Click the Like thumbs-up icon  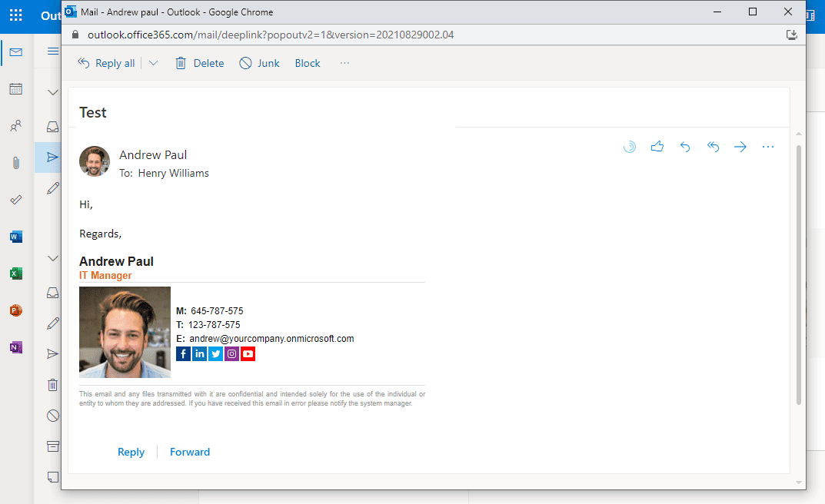[657, 147]
